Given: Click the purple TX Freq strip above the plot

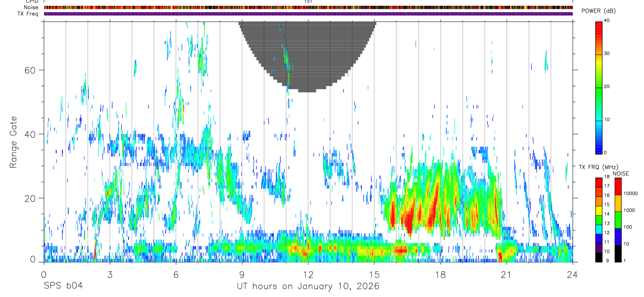Looking at the screenshot, I should coord(308,14).
